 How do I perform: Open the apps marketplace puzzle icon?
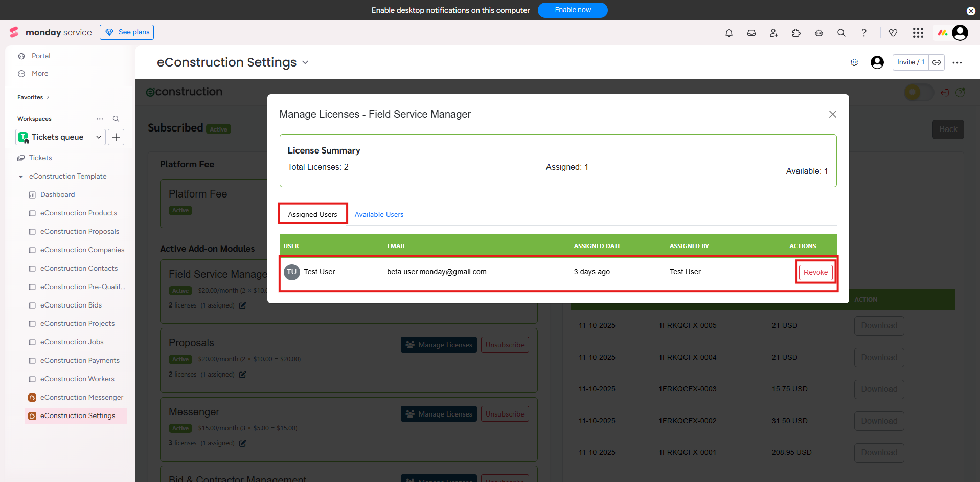796,33
